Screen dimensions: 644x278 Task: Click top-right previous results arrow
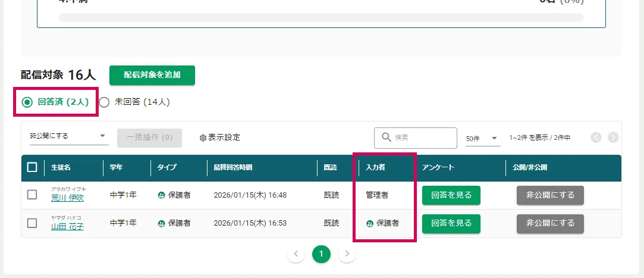(596, 138)
